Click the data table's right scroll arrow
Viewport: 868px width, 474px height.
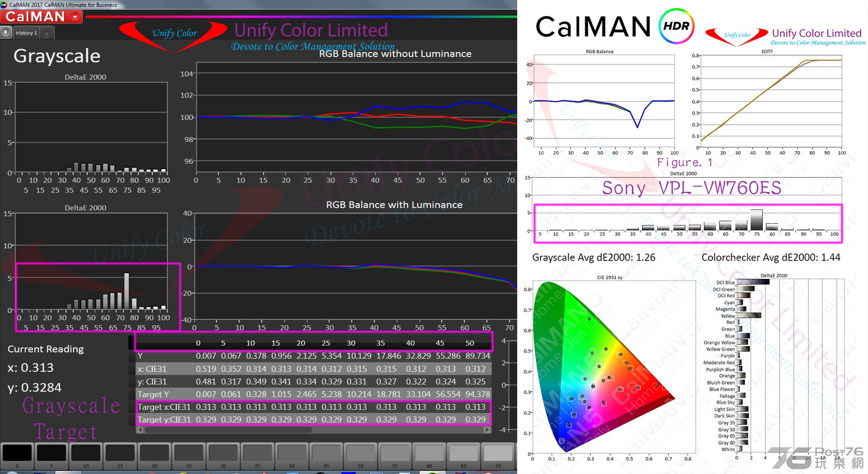[487, 430]
